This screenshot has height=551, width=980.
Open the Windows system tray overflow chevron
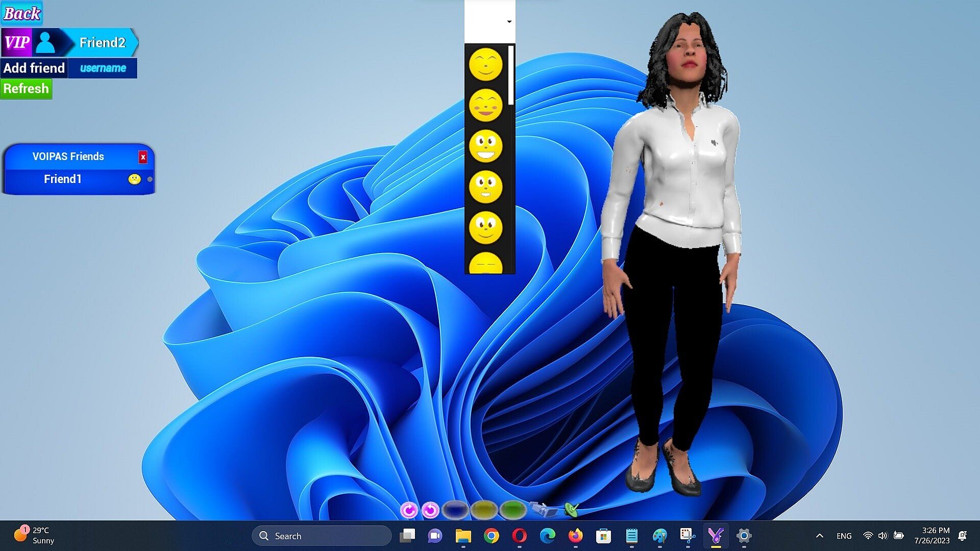click(819, 536)
